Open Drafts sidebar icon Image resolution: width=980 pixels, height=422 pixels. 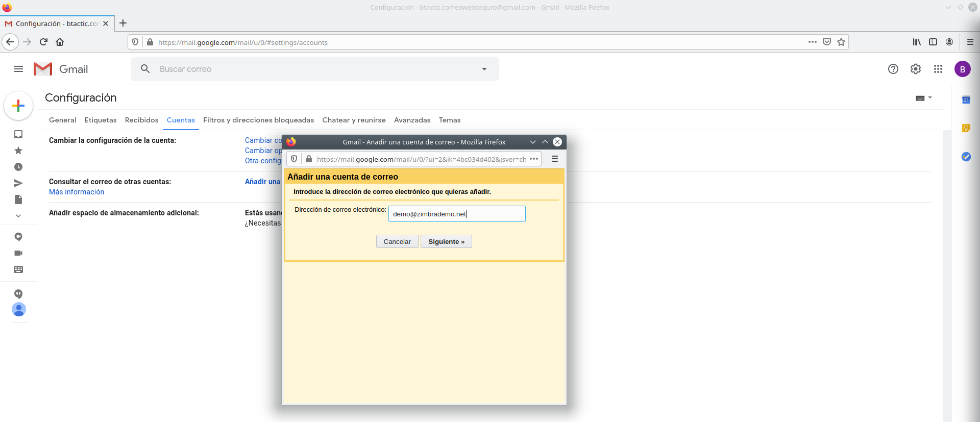(18, 200)
